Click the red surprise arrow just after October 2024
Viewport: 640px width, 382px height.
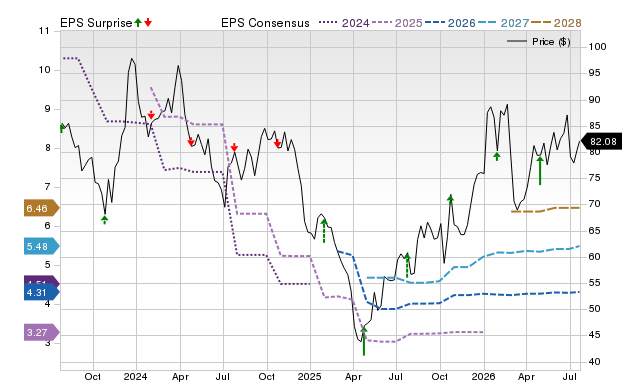pyautogui.click(x=278, y=143)
